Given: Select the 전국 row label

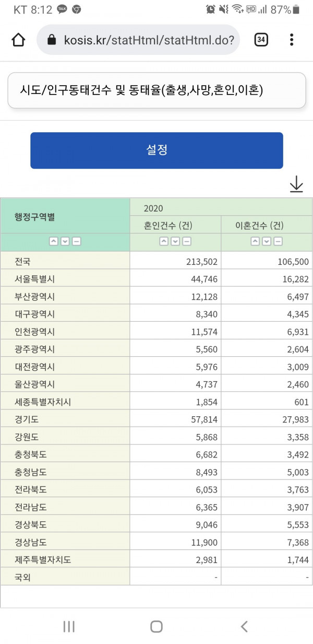Looking at the screenshot, I should 65,261.
